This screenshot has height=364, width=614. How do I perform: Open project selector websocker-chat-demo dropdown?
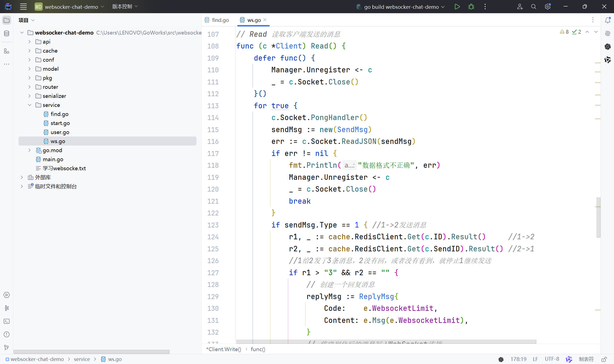pos(69,7)
